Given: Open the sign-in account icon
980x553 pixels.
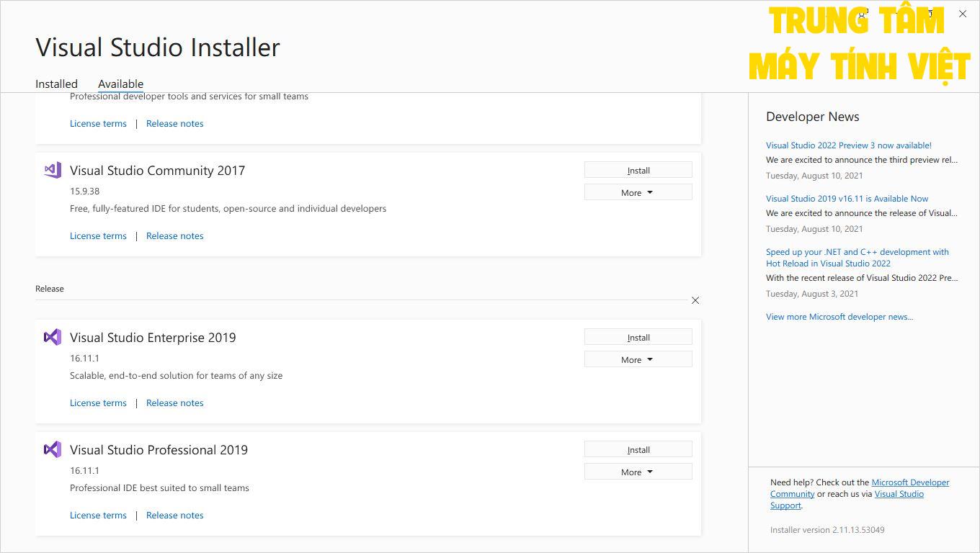Looking at the screenshot, I should (863, 14).
